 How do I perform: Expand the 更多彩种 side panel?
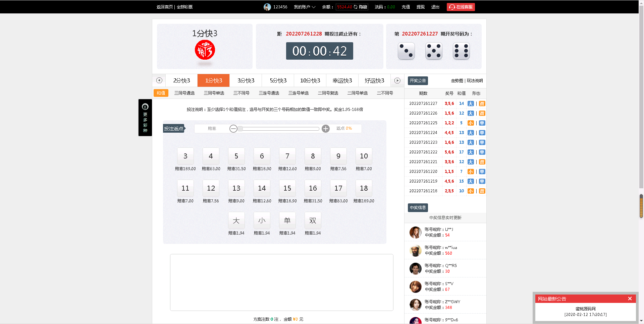(145, 118)
